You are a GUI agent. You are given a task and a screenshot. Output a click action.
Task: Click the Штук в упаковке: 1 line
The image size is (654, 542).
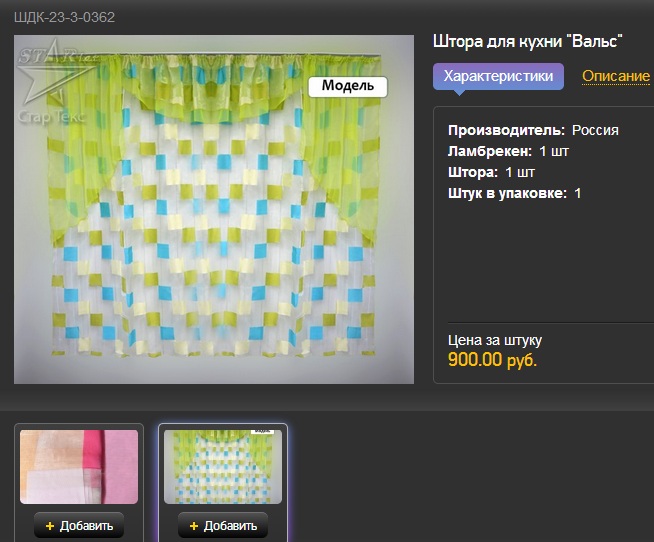click(x=515, y=193)
